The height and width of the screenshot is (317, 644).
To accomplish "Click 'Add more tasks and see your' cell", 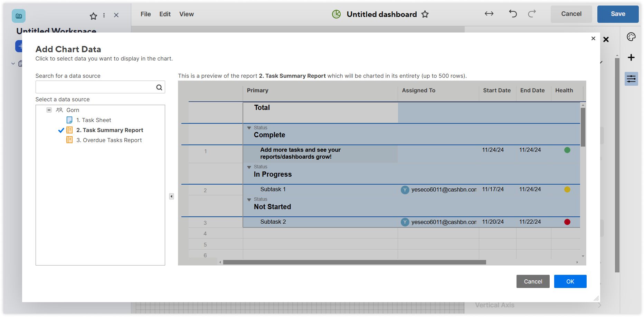I will click(x=320, y=153).
